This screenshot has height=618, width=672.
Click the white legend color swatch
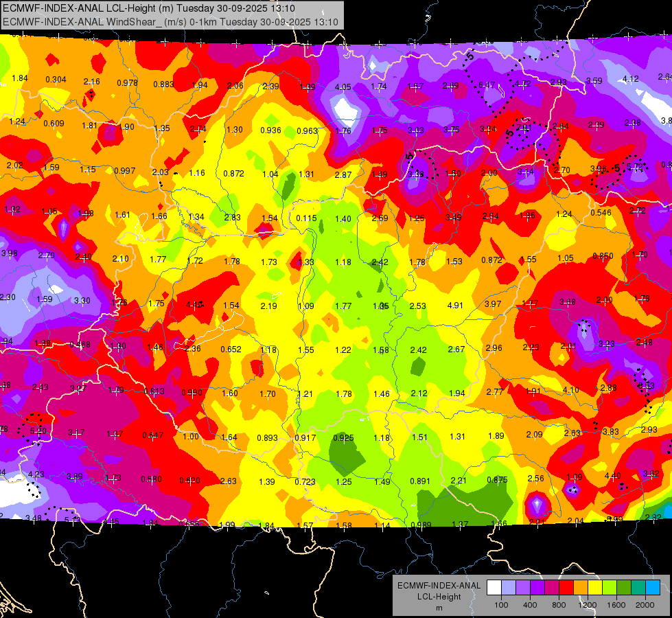pyautogui.click(x=494, y=587)
